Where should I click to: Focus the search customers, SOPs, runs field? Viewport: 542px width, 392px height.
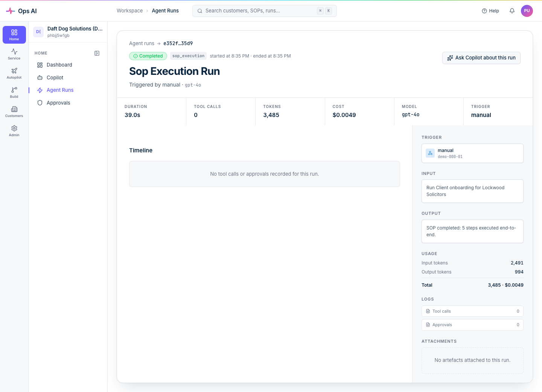pyautogui.click(x=264, y=11)
